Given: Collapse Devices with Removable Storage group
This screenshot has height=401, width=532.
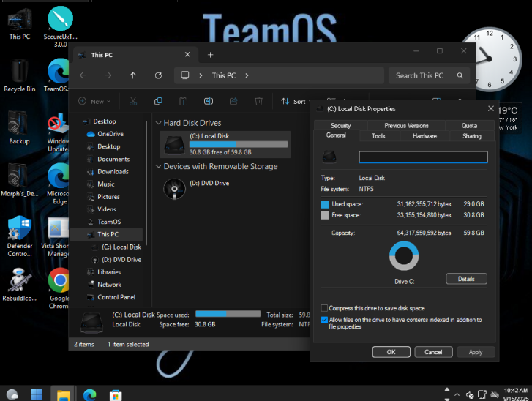Looking at the screenshot, I should pos(158,166).
